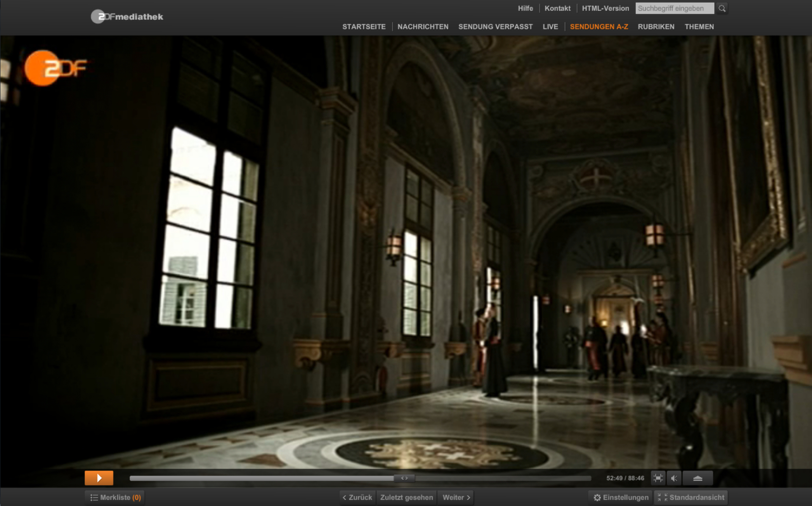Click the search term input field
This screenshot has height=506, width=812.
coord(674,8)
